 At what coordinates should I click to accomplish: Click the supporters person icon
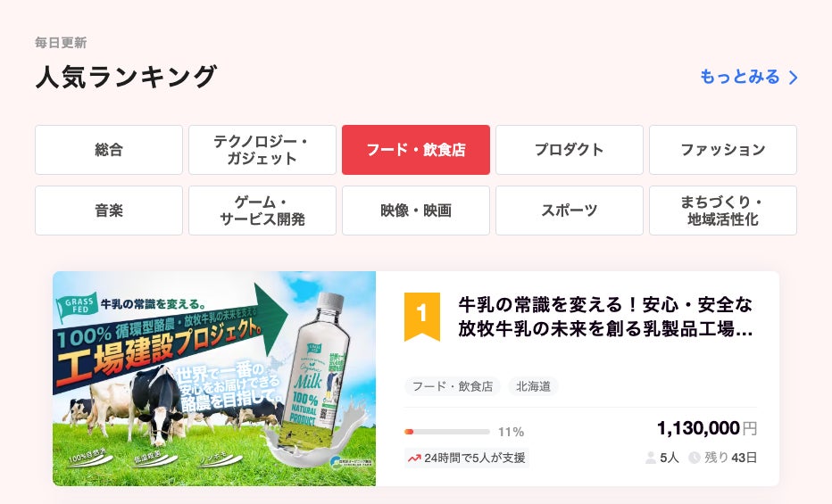click(x=651, y=458)
